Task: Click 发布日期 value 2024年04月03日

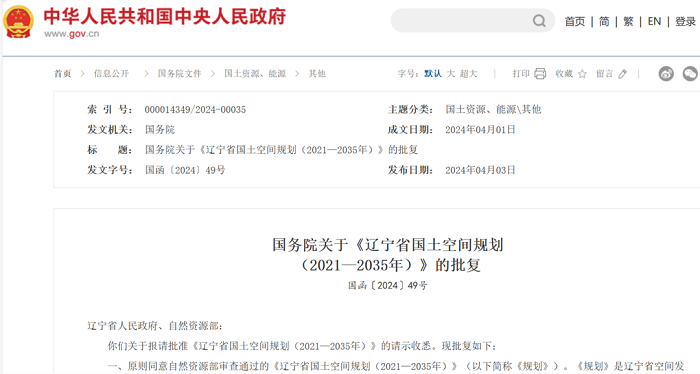Action: 480,170
